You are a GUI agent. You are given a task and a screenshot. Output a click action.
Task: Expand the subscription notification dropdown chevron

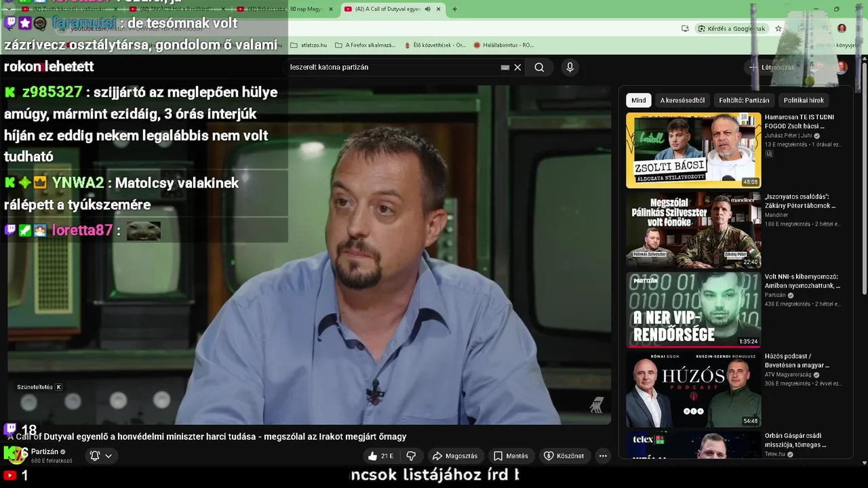[x=108, y=456]
